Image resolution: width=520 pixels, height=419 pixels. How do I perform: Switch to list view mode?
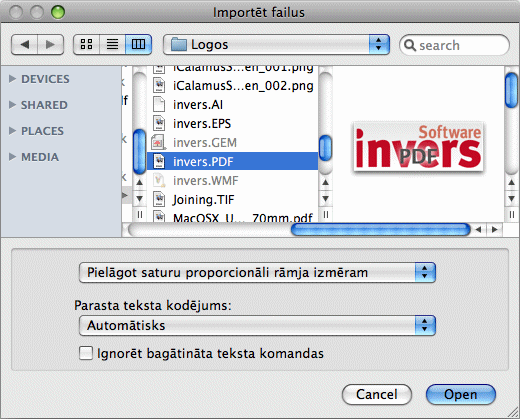click(x=112, y=44)
